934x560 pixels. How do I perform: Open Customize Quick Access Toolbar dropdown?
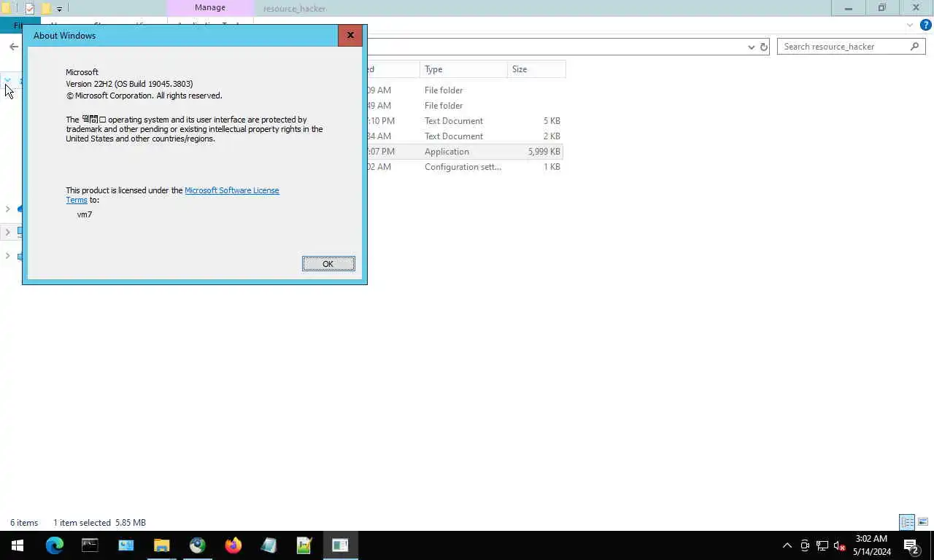(x=59, y=9)
